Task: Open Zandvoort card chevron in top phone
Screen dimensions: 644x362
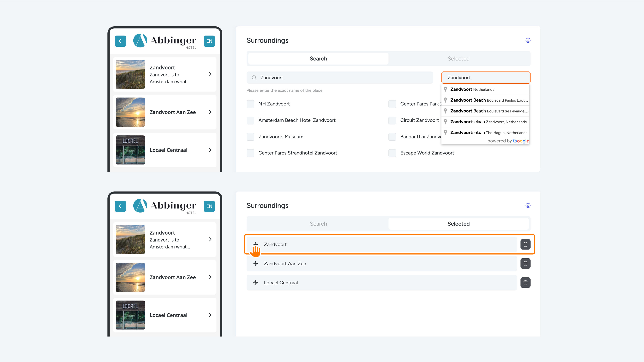Action: [210, 74]
